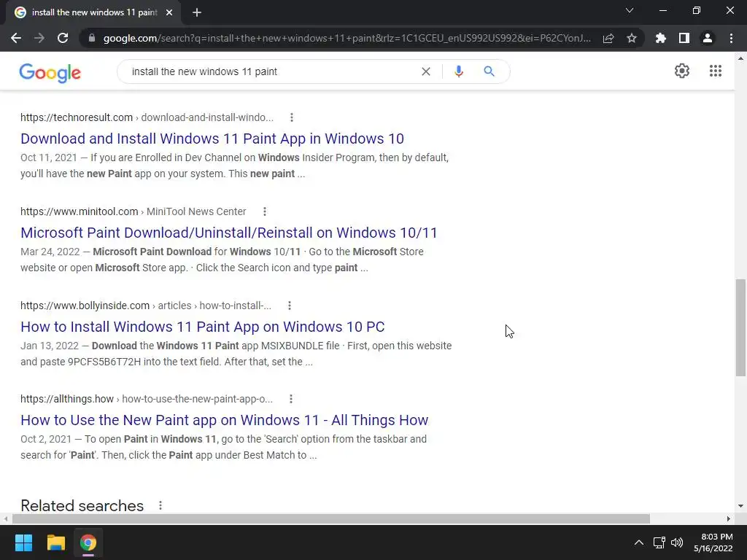Go back to the previous page
The image size is (747, 560).
coord(16,38)
